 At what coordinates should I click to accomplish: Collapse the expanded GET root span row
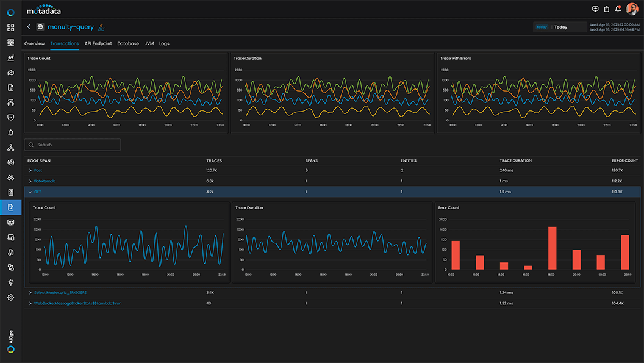click(30, 192)
